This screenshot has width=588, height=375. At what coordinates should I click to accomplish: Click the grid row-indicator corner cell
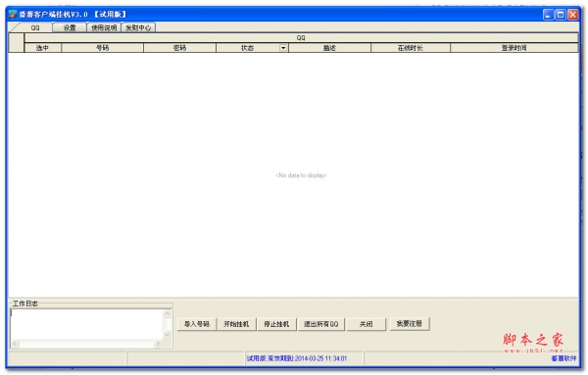[x=16, y=42]
